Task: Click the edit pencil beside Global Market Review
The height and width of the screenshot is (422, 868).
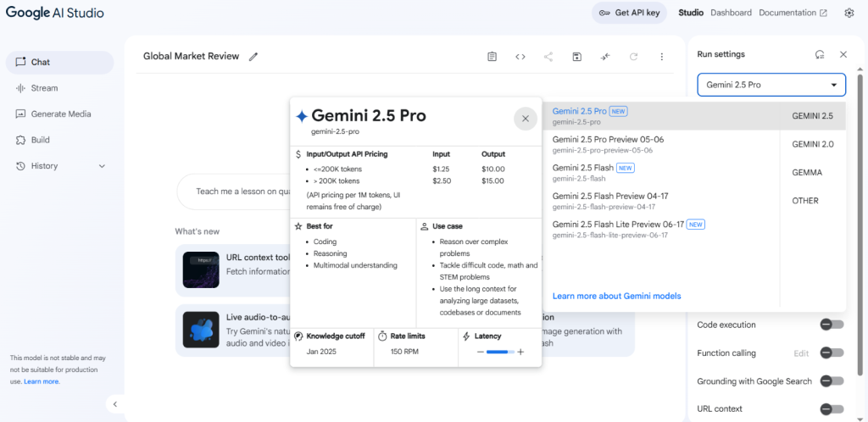Action: pyautogui.click(x=253, y=57)
